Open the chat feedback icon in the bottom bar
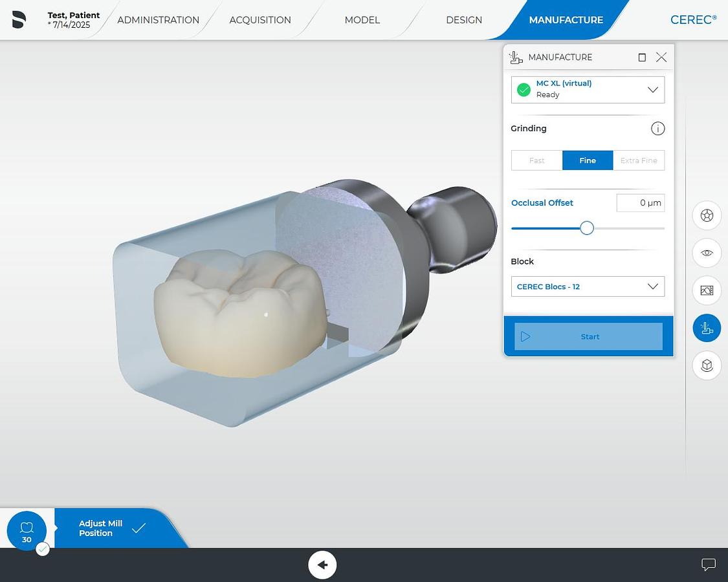 point(709,565)
